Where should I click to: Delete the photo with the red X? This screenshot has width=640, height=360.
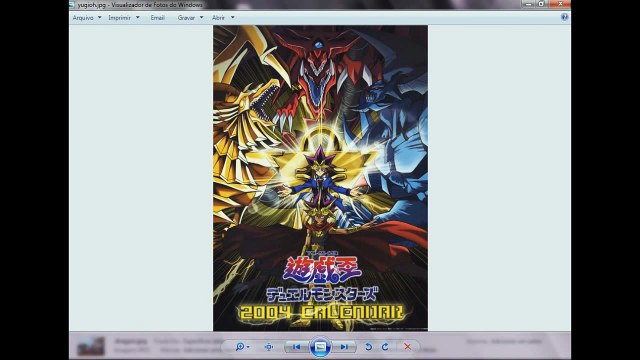407,347
